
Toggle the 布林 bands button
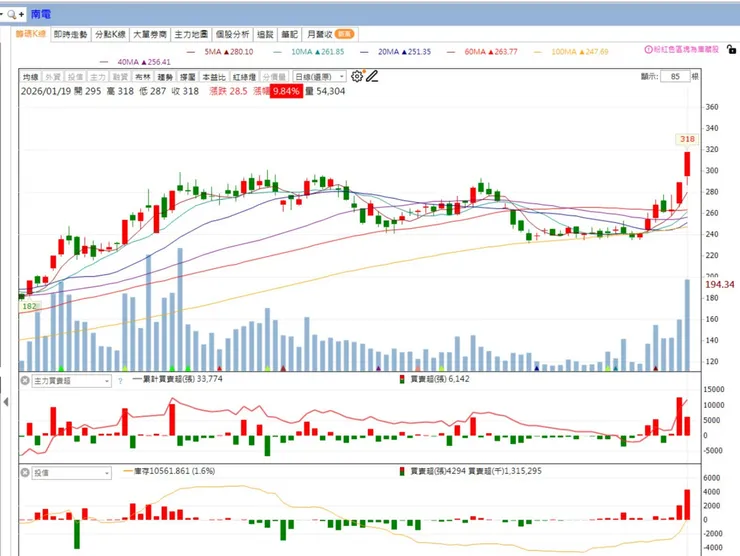click(143, 76)
